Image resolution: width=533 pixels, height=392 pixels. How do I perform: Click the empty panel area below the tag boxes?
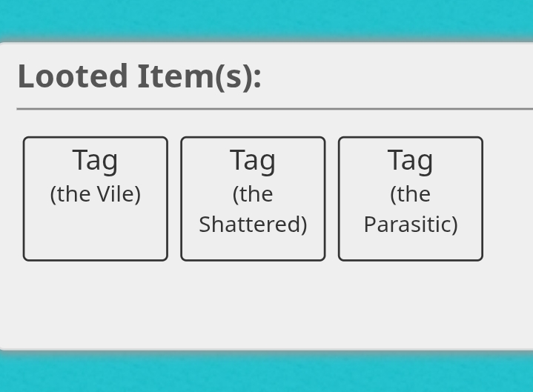pyautogui.click(x=267, y=304)
